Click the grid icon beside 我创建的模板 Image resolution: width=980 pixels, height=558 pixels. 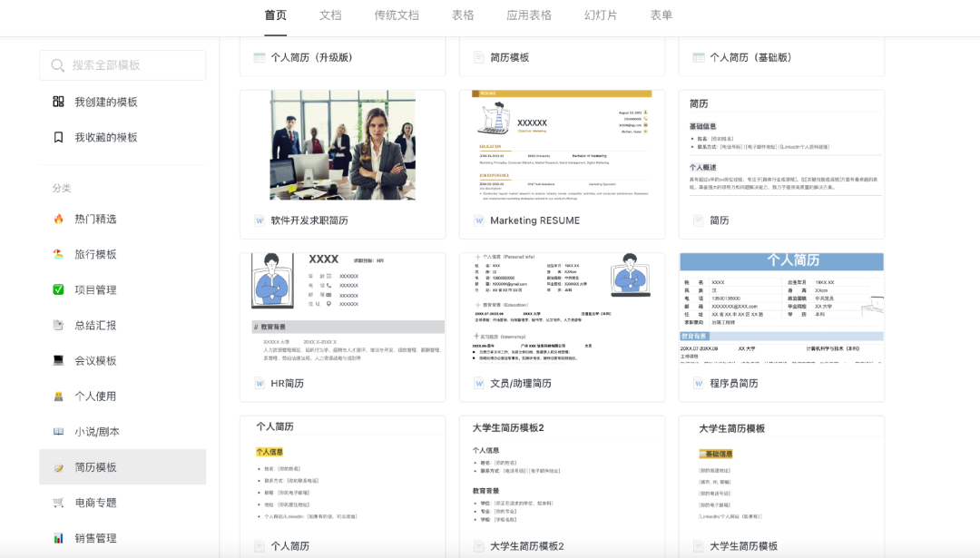58,102
